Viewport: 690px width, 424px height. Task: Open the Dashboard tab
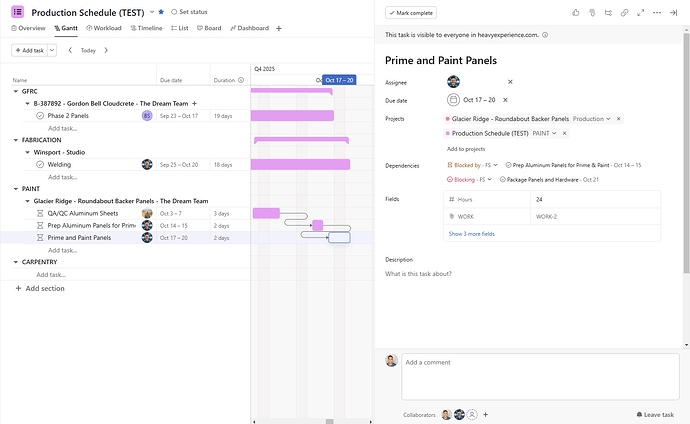click(250, 28)
